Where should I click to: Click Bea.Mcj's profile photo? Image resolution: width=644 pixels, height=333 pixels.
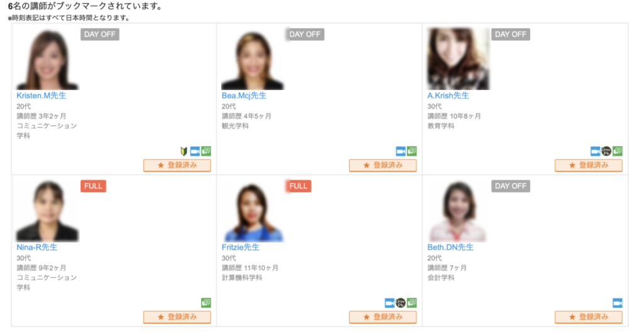point(253,58)
